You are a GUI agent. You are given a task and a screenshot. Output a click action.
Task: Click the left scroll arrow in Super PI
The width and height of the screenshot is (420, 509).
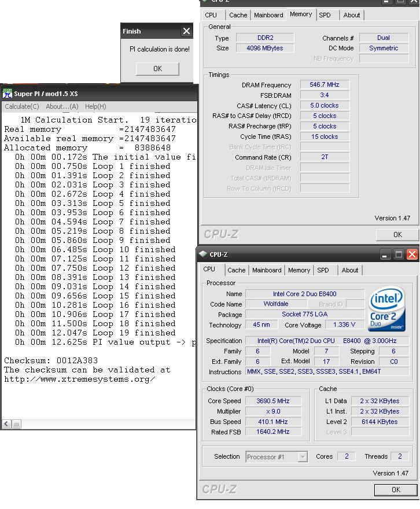[x=6, y=424]
